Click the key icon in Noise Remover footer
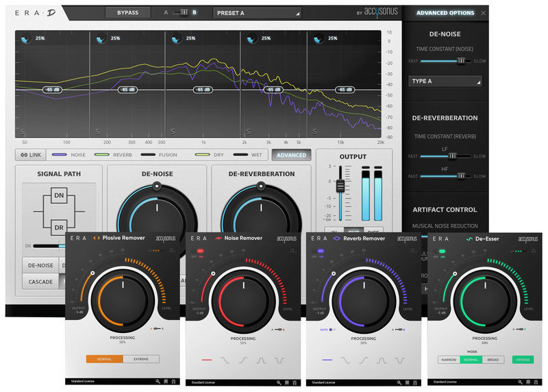Viewport: 548px width, 392px height. click(x=279, y=382)
